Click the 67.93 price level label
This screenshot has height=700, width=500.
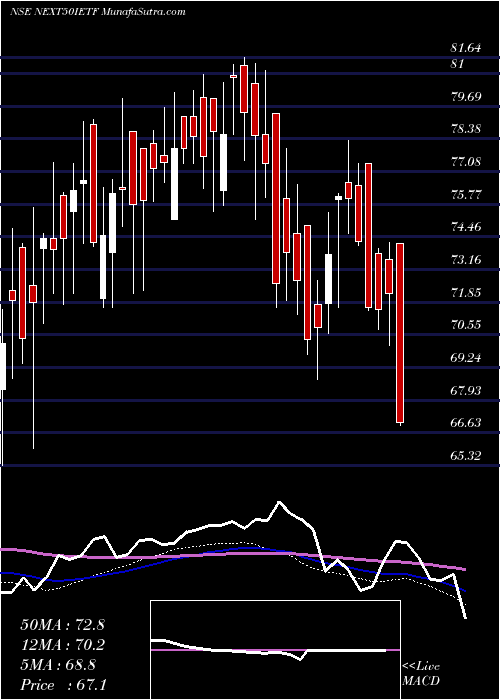[466, 391]
